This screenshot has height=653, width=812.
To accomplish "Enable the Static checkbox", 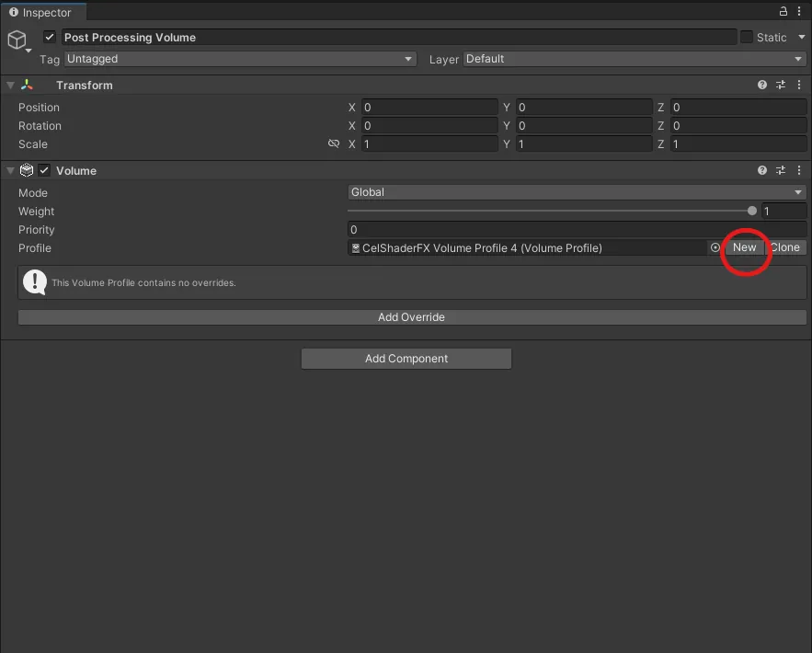I will click(x=746, y=37).
